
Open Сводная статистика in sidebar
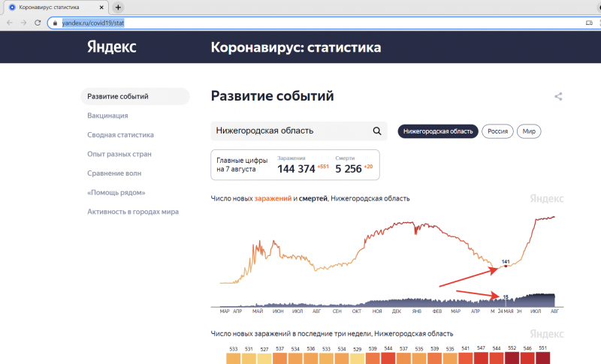tap(120, 135)
